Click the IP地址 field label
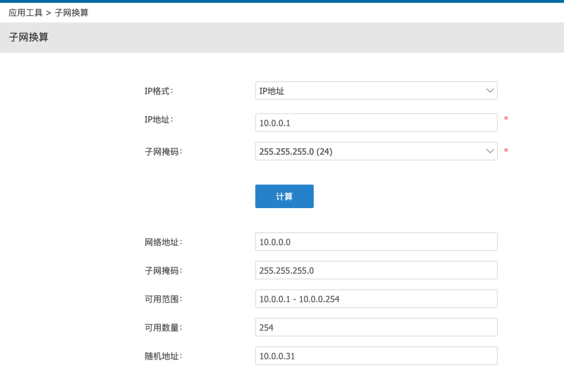Viewport: 564px width, 392px height. [x=158, y=119]
